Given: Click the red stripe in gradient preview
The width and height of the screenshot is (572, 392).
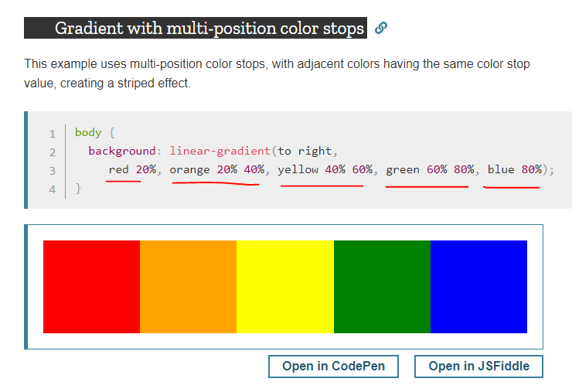Looking at the screenshot, I should pos(91,287).
